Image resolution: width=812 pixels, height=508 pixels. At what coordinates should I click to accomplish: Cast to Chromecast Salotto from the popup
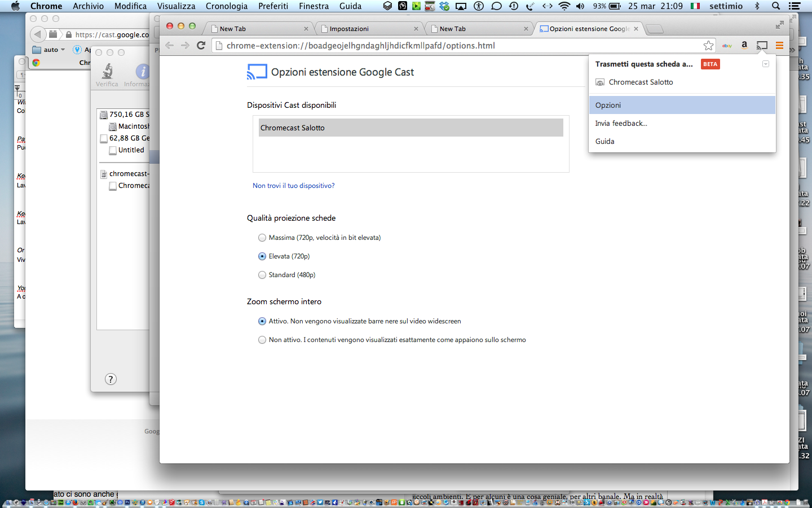tap(682, 82)
